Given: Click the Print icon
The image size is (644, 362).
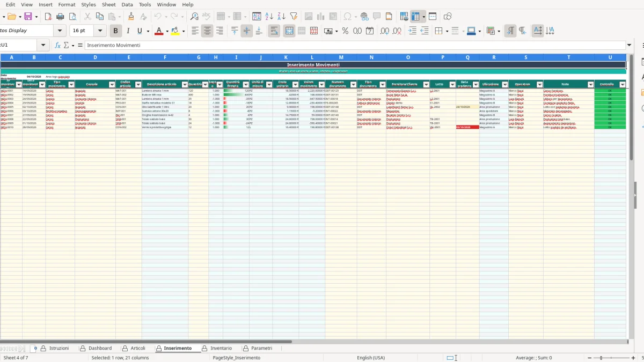Looking at the screenshot, I should pos(60,17).
